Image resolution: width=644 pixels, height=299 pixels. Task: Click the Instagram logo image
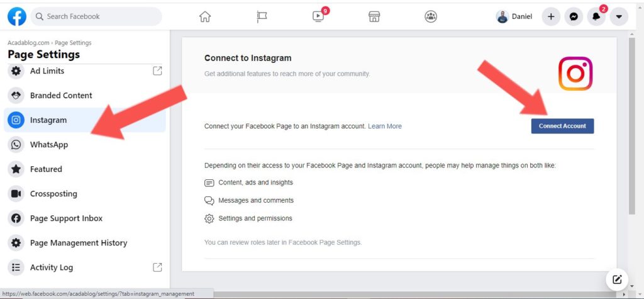(575, 74)
